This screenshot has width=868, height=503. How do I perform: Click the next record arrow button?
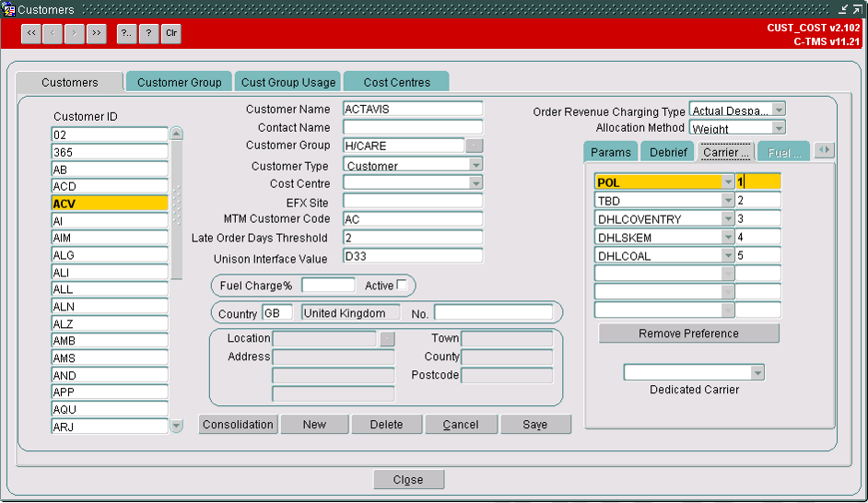click(75, 33)
